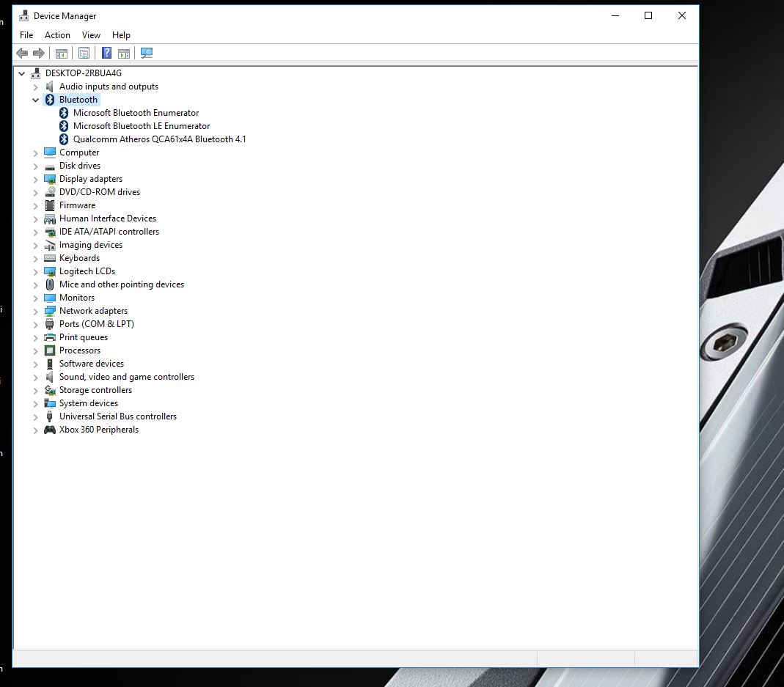
Task: Open the View menu
Action: (91, 35)
